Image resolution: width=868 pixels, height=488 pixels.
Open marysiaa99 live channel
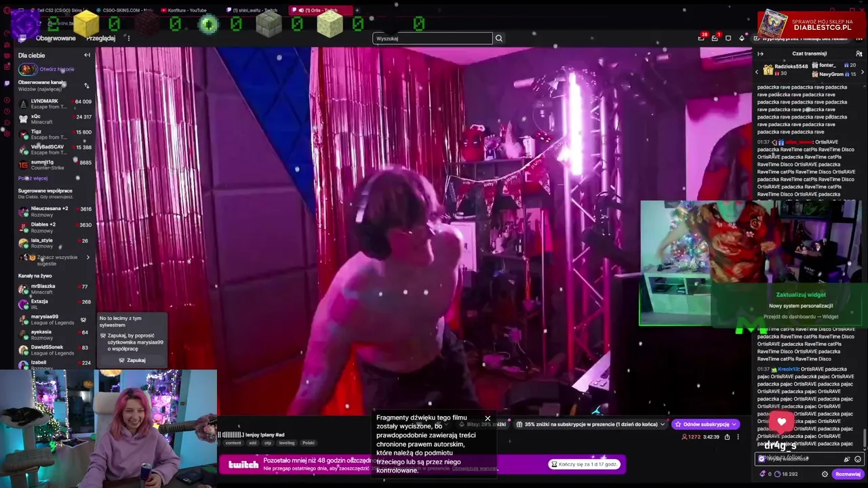55,319
